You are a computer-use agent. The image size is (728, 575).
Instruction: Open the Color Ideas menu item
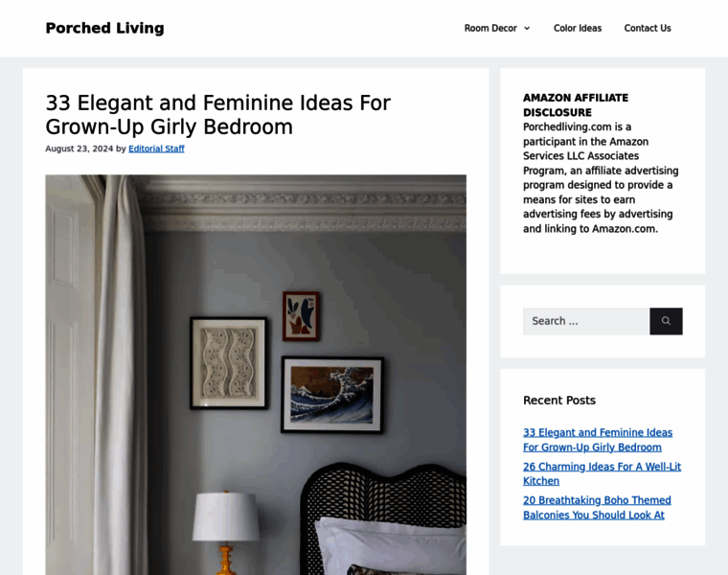(x=577, y=29)
